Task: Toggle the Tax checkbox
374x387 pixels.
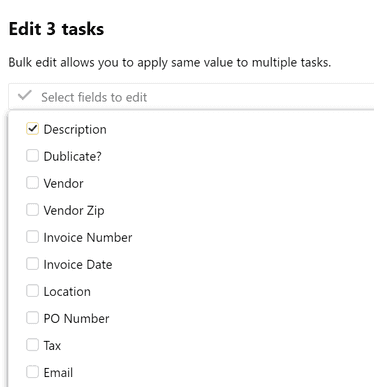Action: (x=32, y=345)
